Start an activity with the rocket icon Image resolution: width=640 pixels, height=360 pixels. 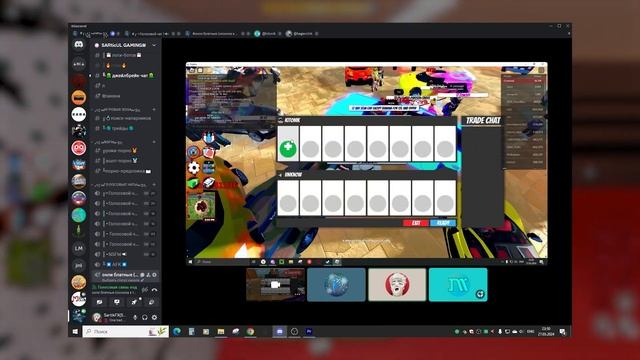coord(134,302)
